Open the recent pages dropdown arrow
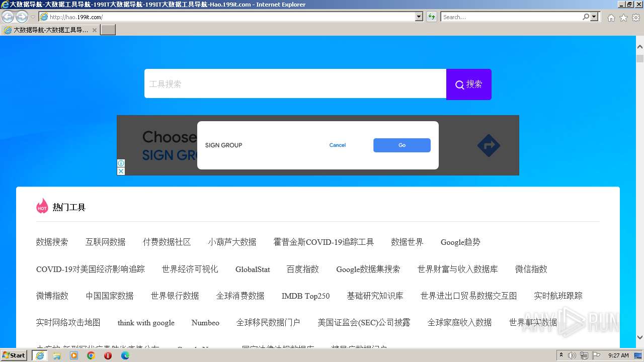 pyautogui.click(x=33, y=17)
